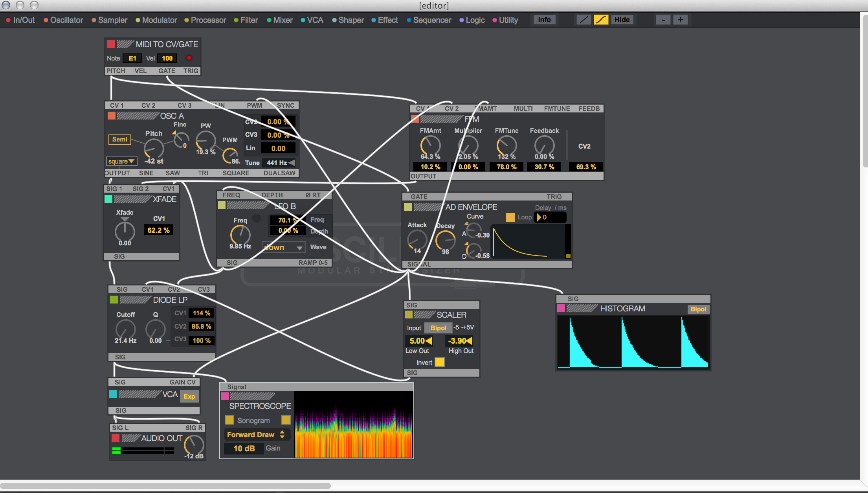The width and height of the screenshot is (868, 493).
Task: Adjust the AUDIO OUT volume knob
Action: coord(194,444)
